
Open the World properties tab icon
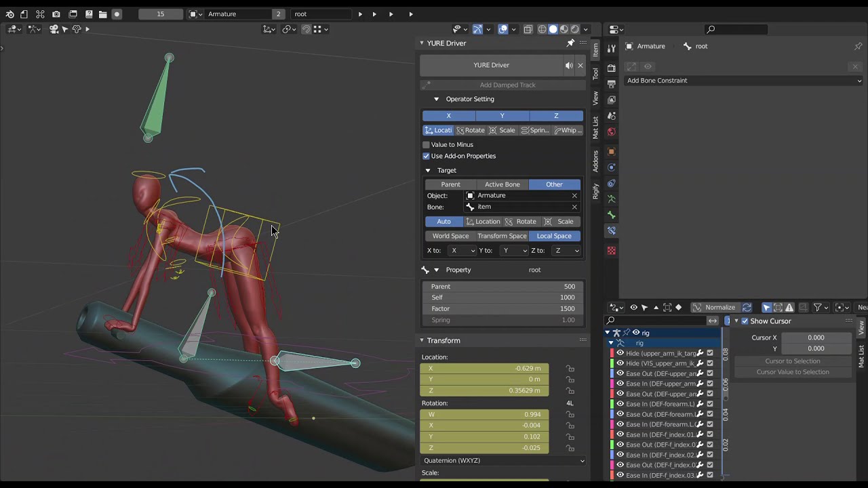tap(611, 131)
